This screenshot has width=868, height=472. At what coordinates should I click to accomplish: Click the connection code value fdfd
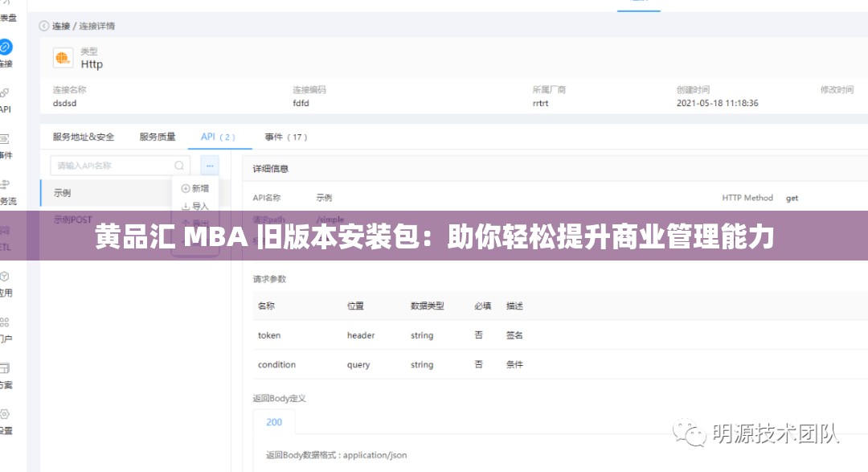click(x=301, y=103)
